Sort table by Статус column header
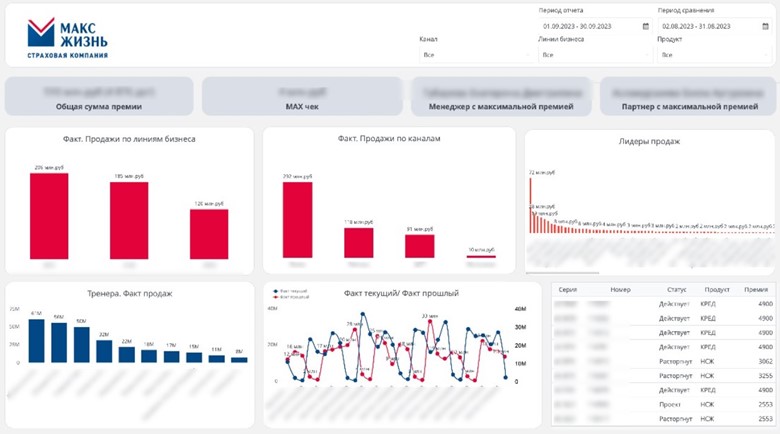 [x=677, y=289]
